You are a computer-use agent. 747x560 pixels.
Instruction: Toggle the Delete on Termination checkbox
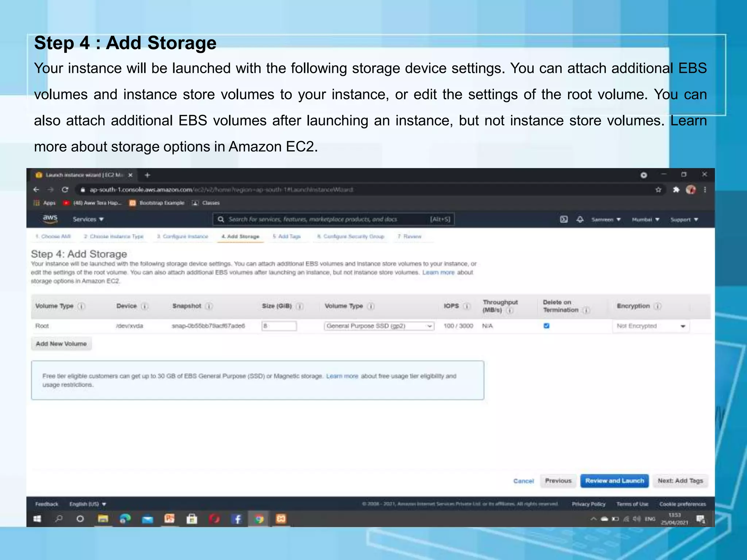[546, 326]
